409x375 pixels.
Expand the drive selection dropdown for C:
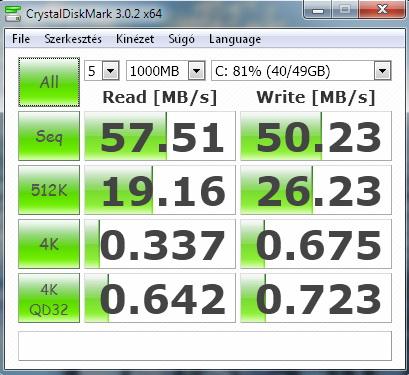pos(382,71)
